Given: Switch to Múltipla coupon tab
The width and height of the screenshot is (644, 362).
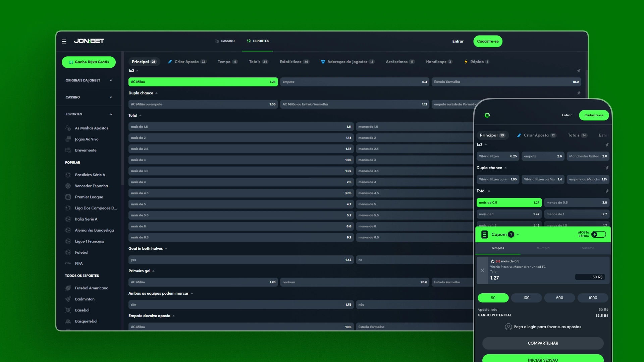Looking at the screenshot, I should pos(543,248).
